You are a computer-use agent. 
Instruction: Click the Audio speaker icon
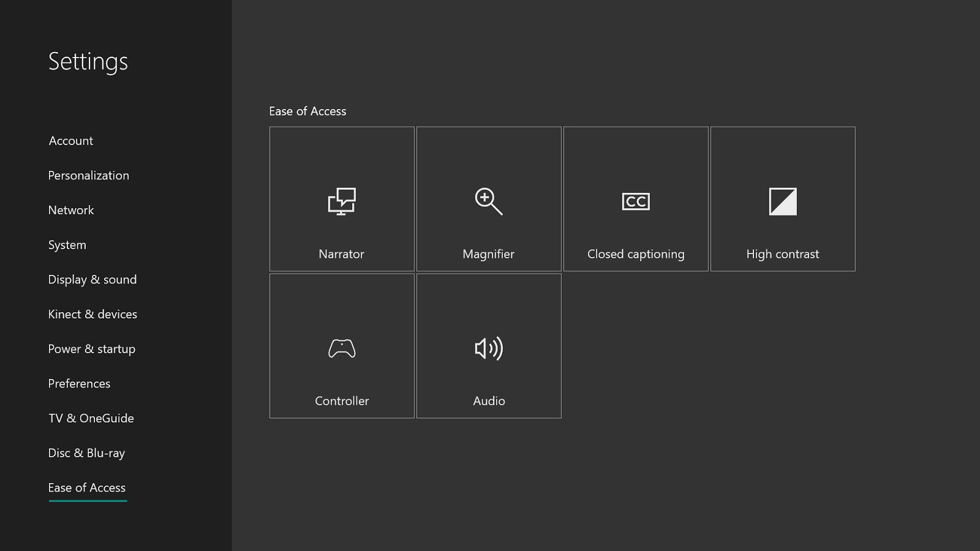(489, 349)
